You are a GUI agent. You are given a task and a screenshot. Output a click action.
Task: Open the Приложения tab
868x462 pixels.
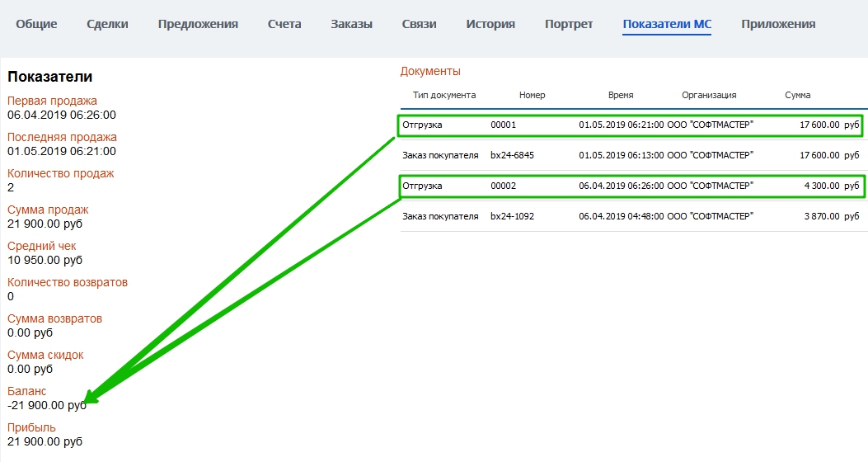pyautogui.click(x=778, y=24)
